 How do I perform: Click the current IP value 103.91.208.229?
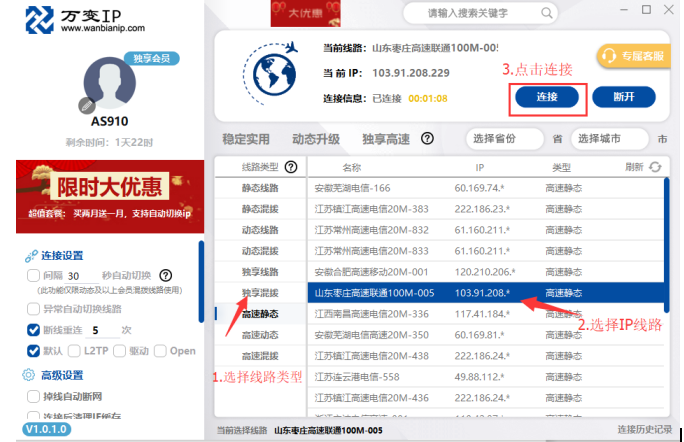coord(410,73)
